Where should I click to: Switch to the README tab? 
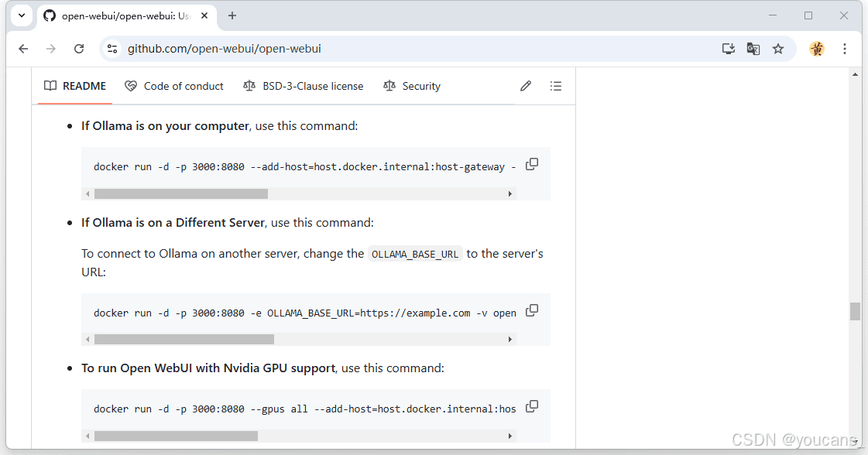pos(75,86)
